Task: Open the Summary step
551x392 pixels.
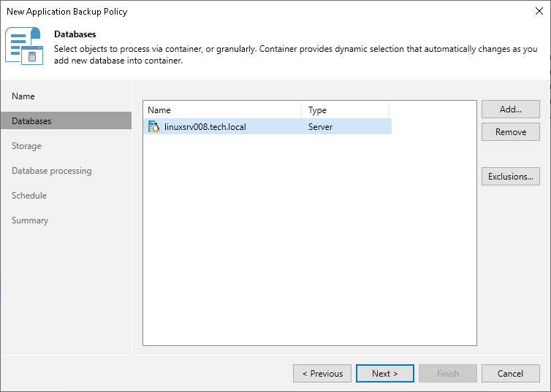Action: [30, 220]
